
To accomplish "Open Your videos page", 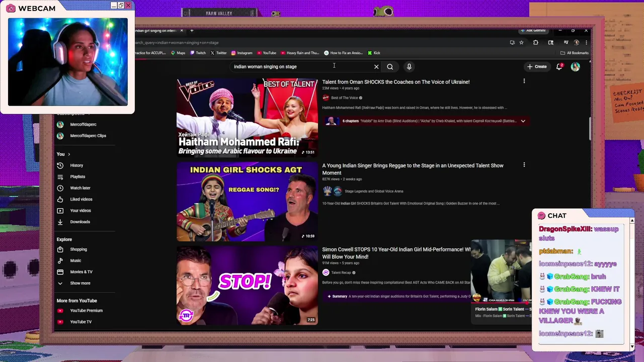I will click(74, 211).
